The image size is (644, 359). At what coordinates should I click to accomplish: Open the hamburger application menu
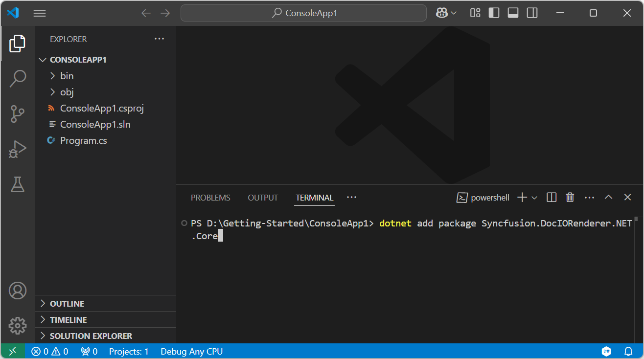point(40,13)
